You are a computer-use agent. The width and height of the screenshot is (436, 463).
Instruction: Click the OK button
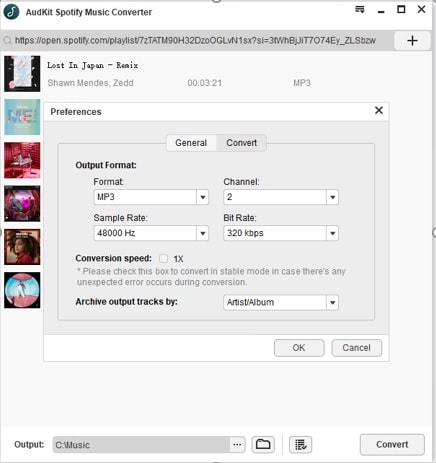pos(299,348)
